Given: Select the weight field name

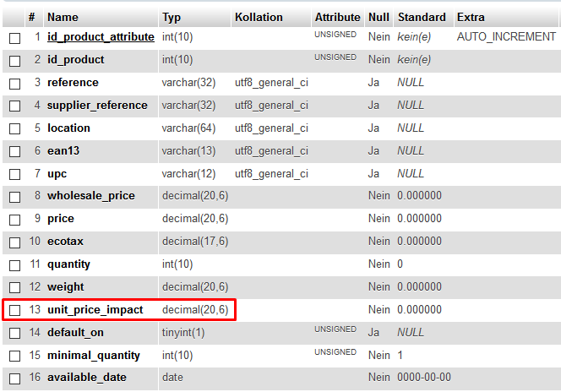Looking at the screenshot, I should (65, 287).
